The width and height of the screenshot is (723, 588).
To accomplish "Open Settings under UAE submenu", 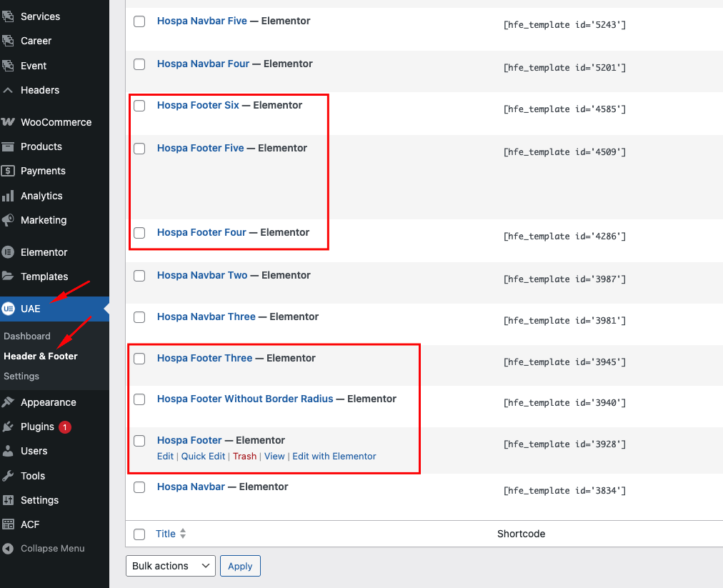I will [x=21, y=377].
